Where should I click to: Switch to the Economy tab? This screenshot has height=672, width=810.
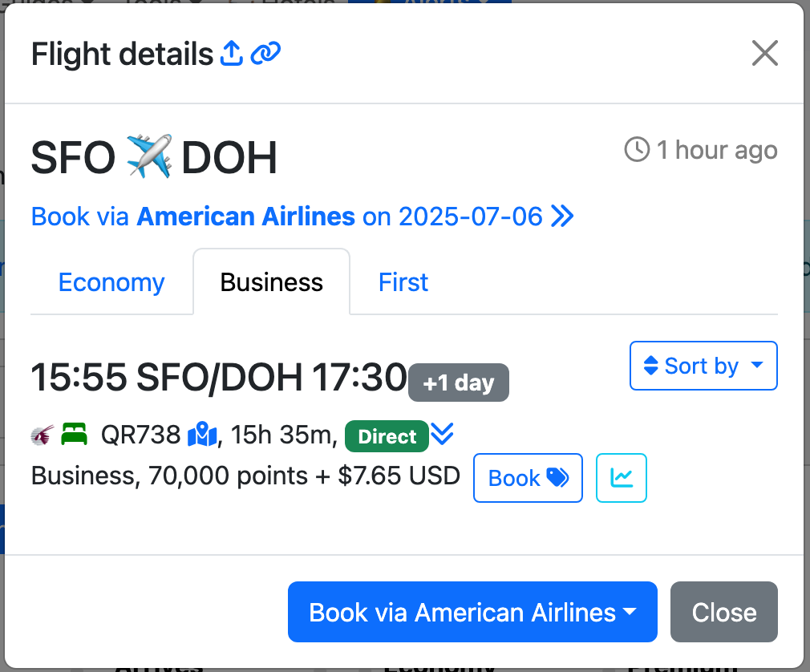coord(111,282)
